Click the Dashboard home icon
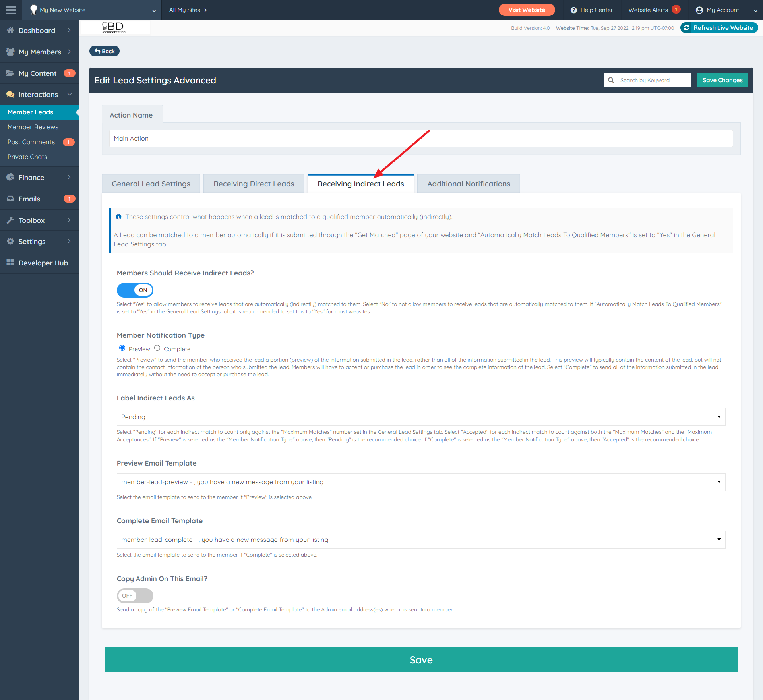763x700 pixels. [10, 31]
